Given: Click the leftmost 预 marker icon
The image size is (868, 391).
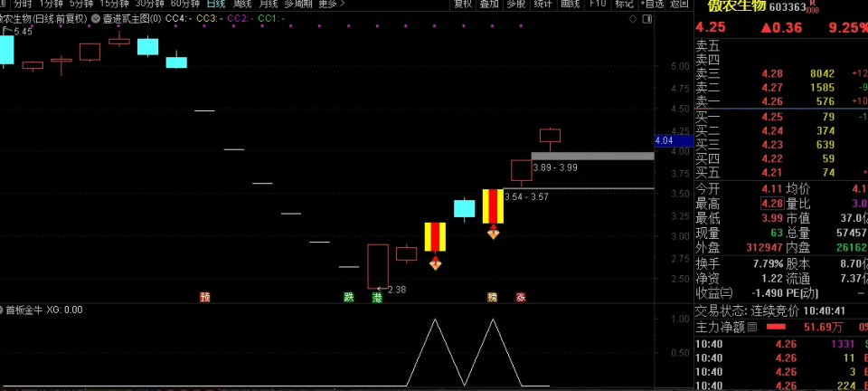Looking at the screenshot, I should (x=205, y=297).
